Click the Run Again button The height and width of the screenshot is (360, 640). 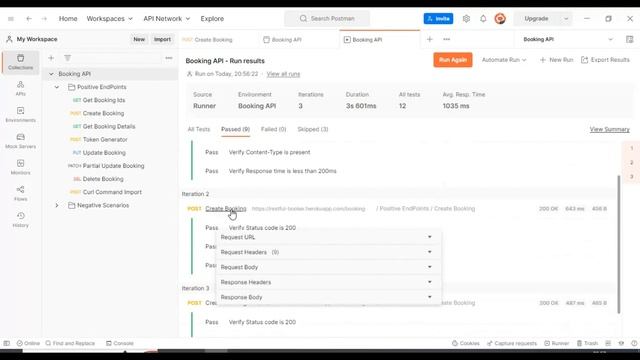pos(453,60)
